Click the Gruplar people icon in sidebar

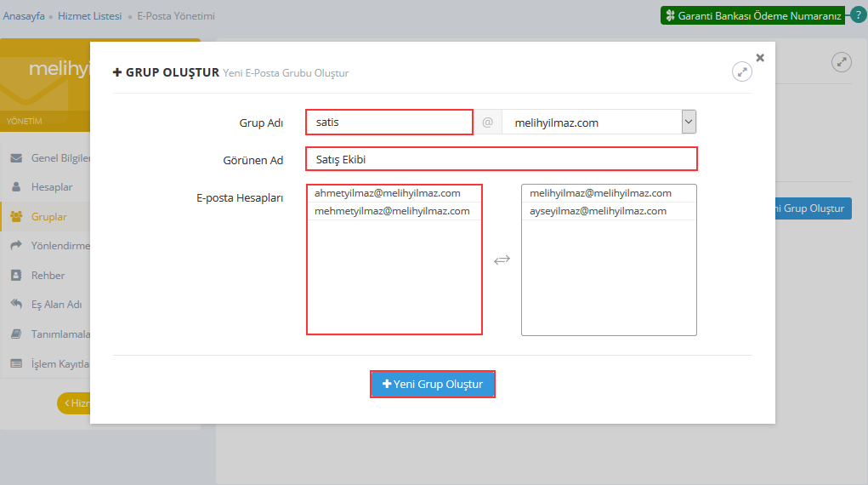[16, 217]
